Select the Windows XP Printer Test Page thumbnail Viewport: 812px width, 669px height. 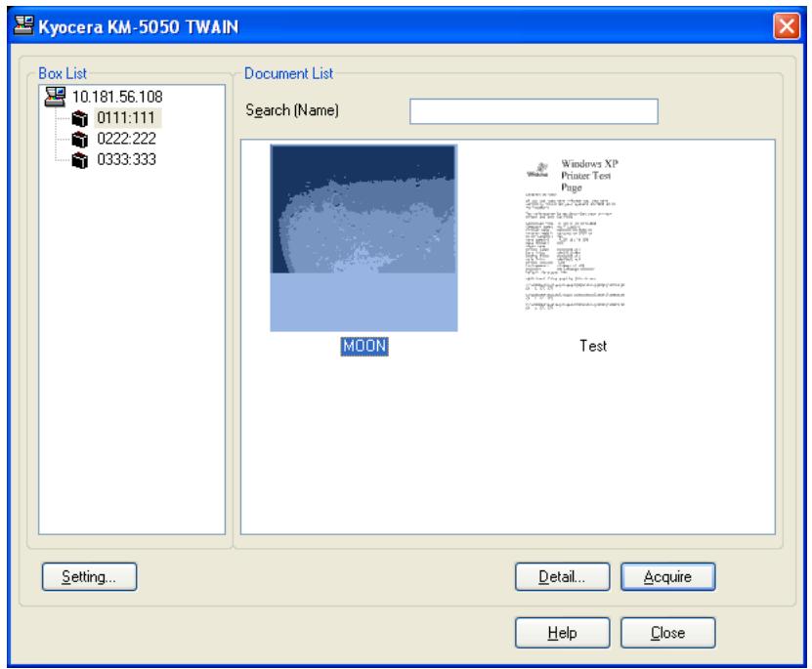[575, 234]
